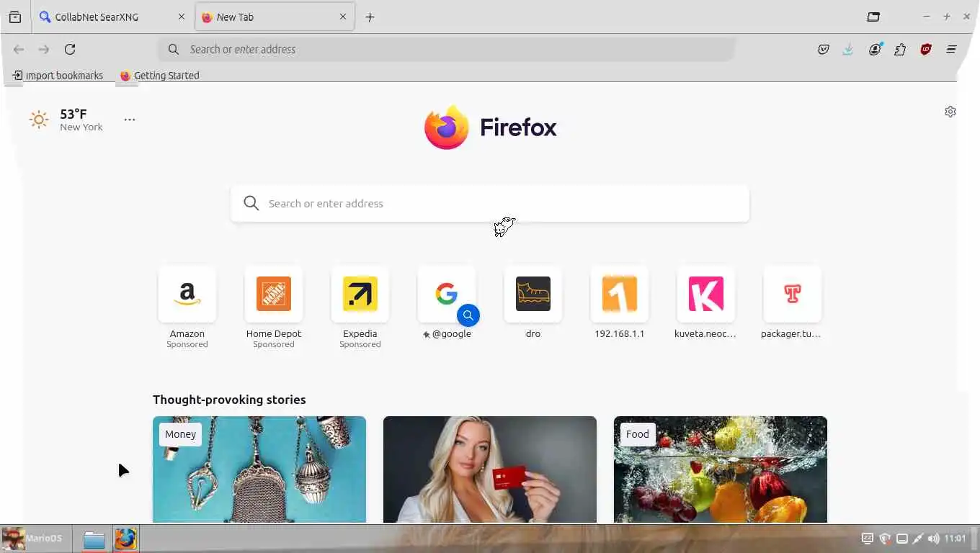Image resolution: width=980 pixels, height=553 pixels.
Task: Click the uBlock Origin shield icon
Action: click(926, 50)
